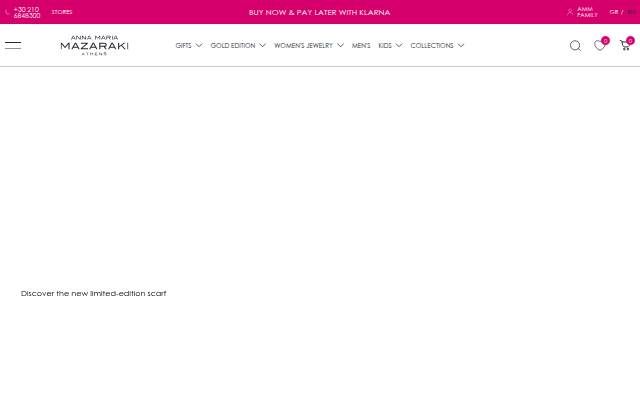Open the search magnifier icon
The height and width of the screenshot is (400, 640).
coord(576,45)
